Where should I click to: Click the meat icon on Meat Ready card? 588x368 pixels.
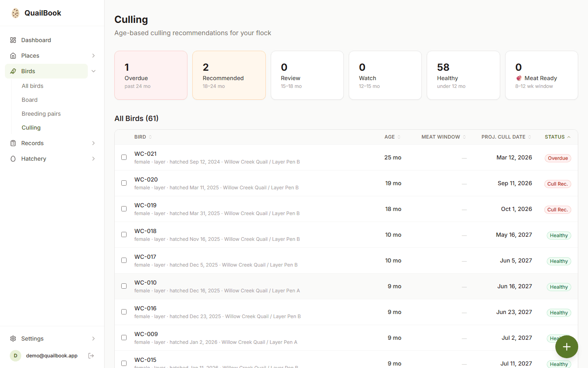519,78
